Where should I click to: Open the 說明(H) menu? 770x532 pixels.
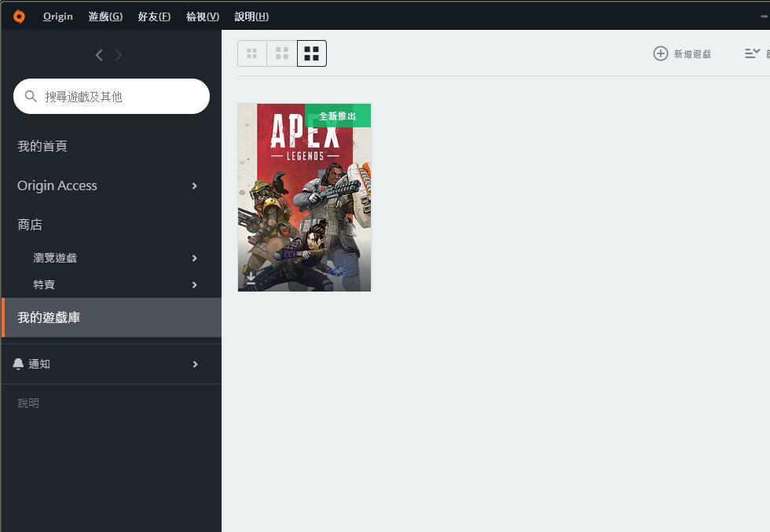[x=251, y=17]
